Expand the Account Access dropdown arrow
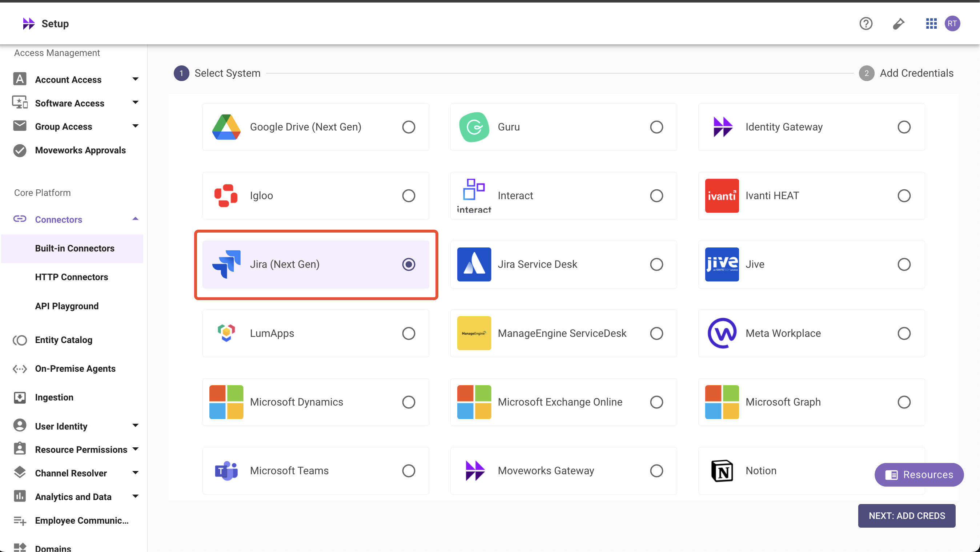980x552 pixels. coord(135,79)
